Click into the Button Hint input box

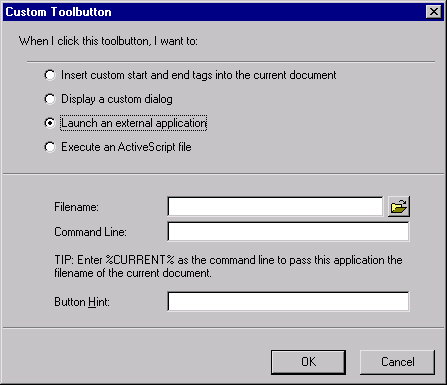[x=288, y=301]
